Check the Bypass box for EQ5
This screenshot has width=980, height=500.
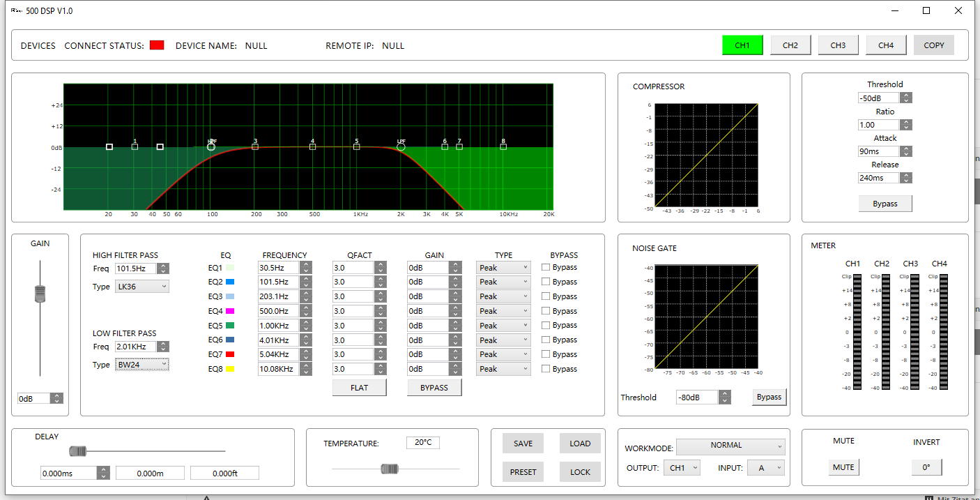pos(546,325)
